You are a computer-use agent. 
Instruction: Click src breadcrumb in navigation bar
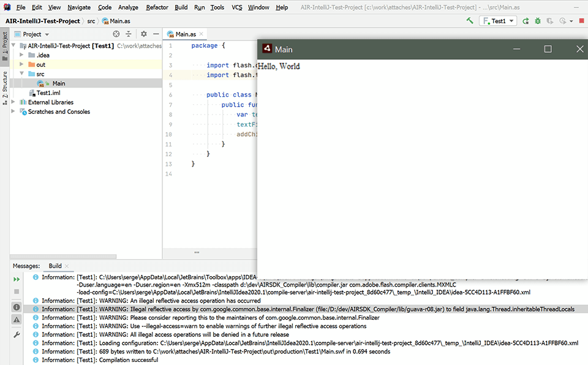click(91, 21)
